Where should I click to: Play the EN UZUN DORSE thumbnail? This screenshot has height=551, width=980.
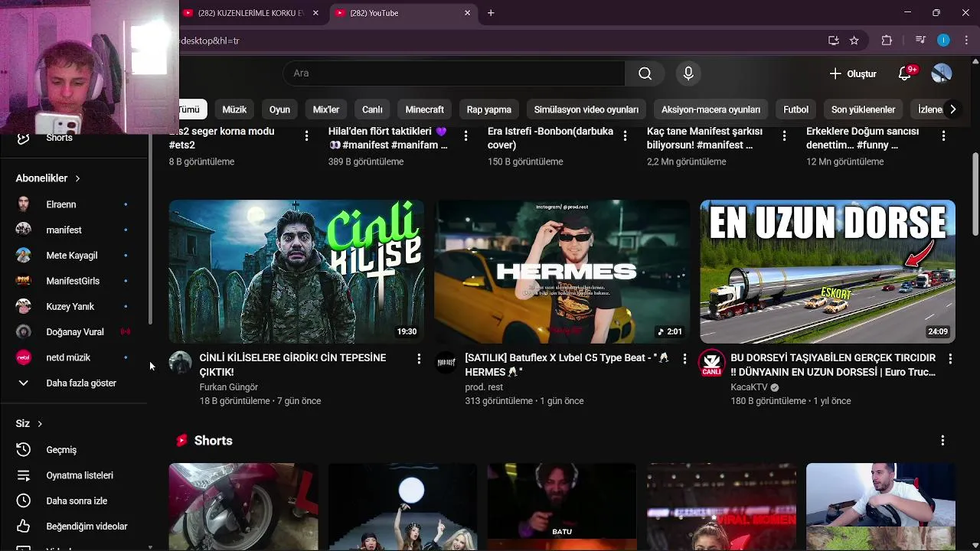828,272
